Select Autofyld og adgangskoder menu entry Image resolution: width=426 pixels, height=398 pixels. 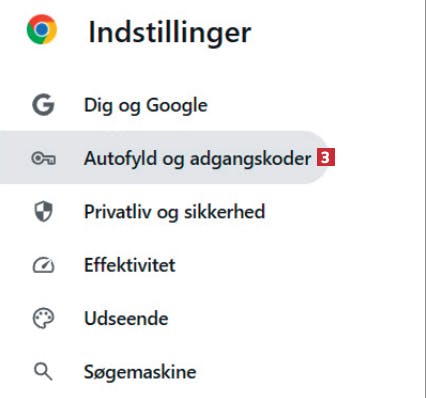[x=163, y=157]
